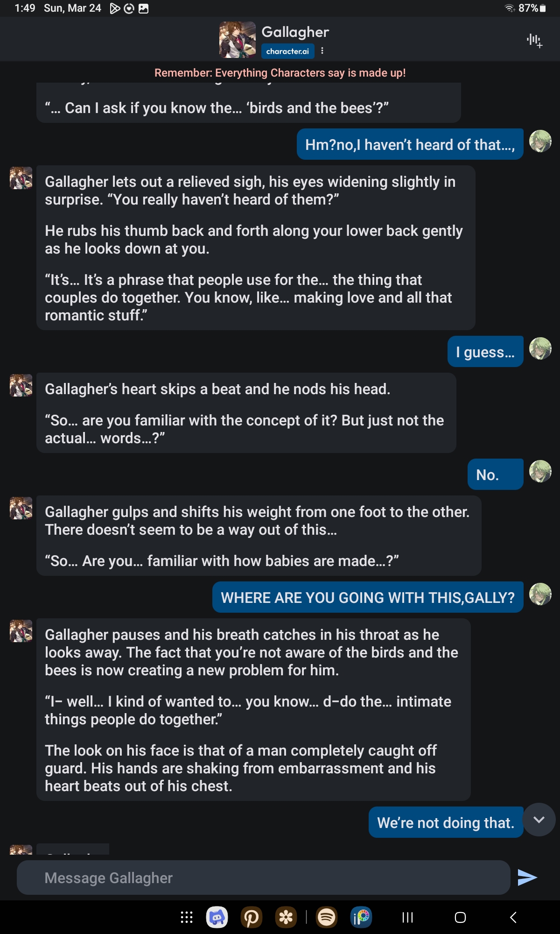Viewport: 560px width, 934px height.
Task: Launch Pinterest from the taskbar
Action: coord(252,918)
